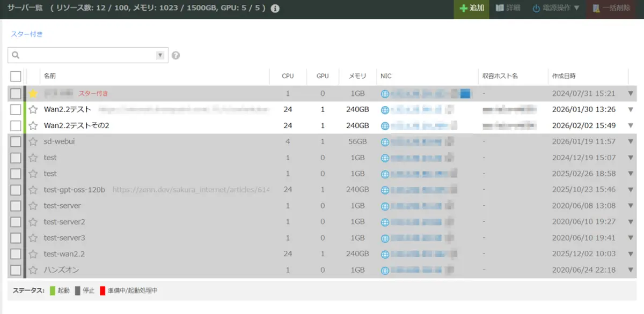The height and width of the screenshot is (314, 644).
Task: Click the NIC globe icon for test-wan2.2
Action: pos(385,254)
